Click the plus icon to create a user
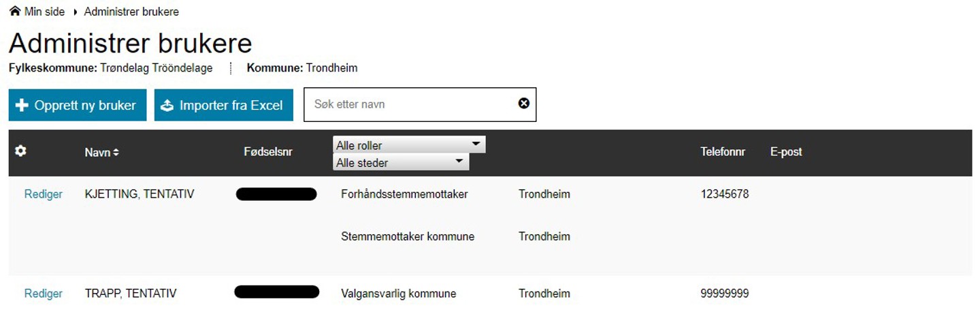Image resolution: width=980 pixels, height=327 pixels. [22, 106]
